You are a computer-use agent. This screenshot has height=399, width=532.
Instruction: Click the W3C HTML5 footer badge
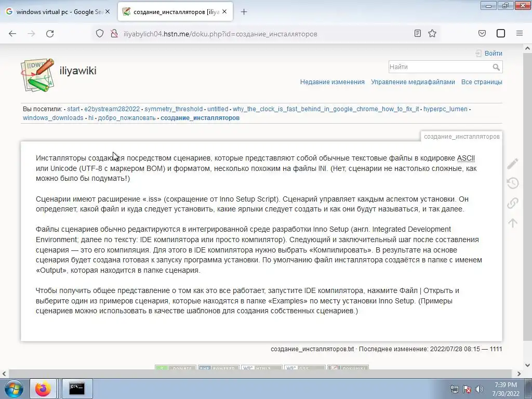tap(262, 367)
